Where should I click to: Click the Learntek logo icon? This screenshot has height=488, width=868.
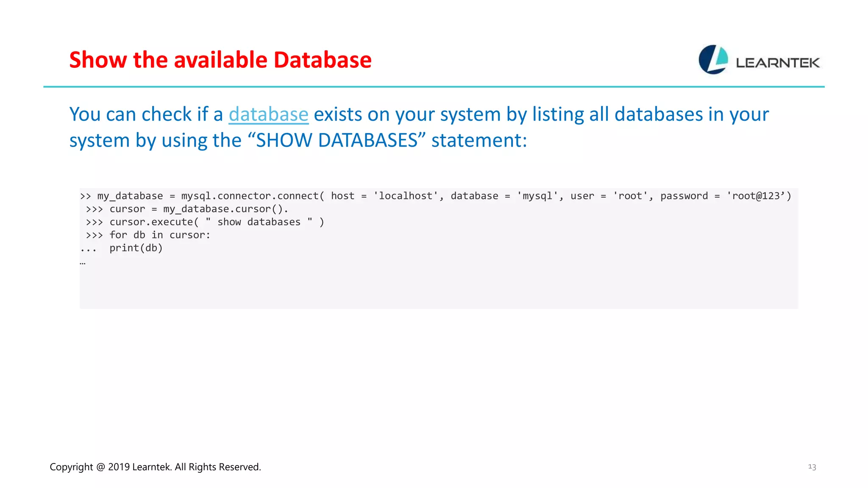pyautogui.click(x=713, y=60)
